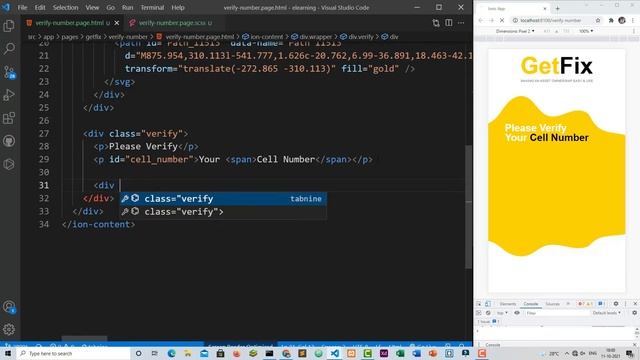Show more DevTools tabs chevron
This screenshot has height=360, width=640.
[568, 304]
